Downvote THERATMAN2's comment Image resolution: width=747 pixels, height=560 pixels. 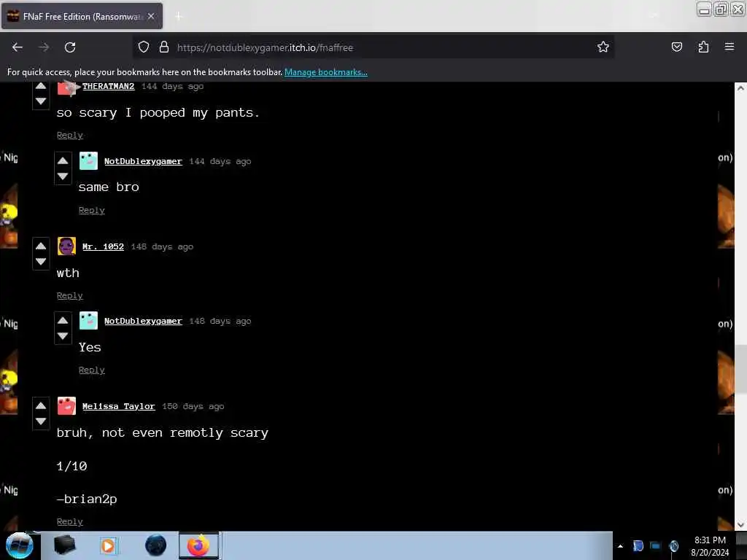click(41, 101)
